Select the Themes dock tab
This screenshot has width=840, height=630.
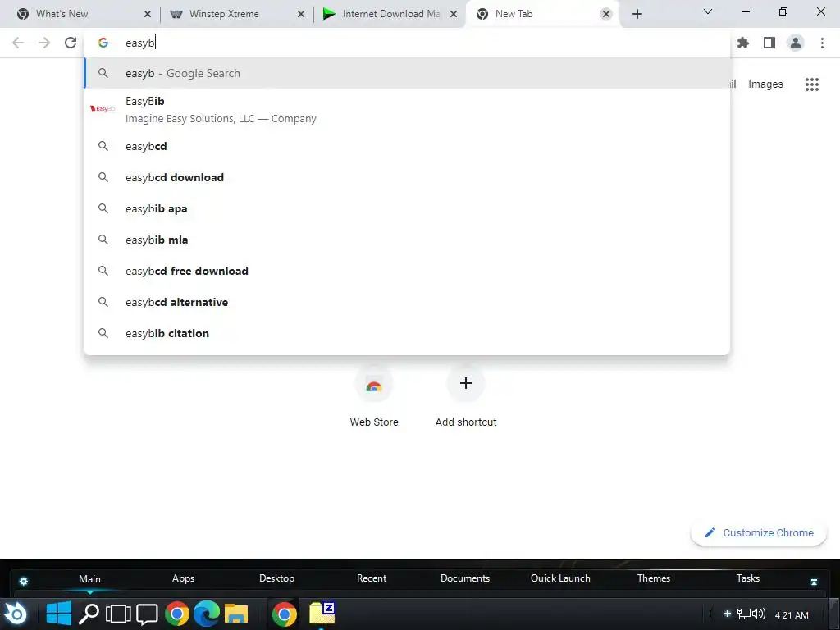click(x=654, y=578)
